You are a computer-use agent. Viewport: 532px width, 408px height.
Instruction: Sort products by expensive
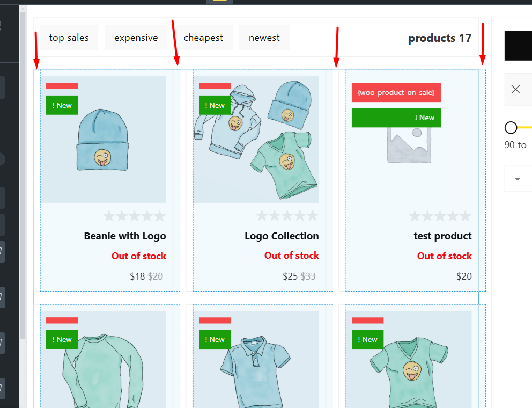click(x=136, y=38)
